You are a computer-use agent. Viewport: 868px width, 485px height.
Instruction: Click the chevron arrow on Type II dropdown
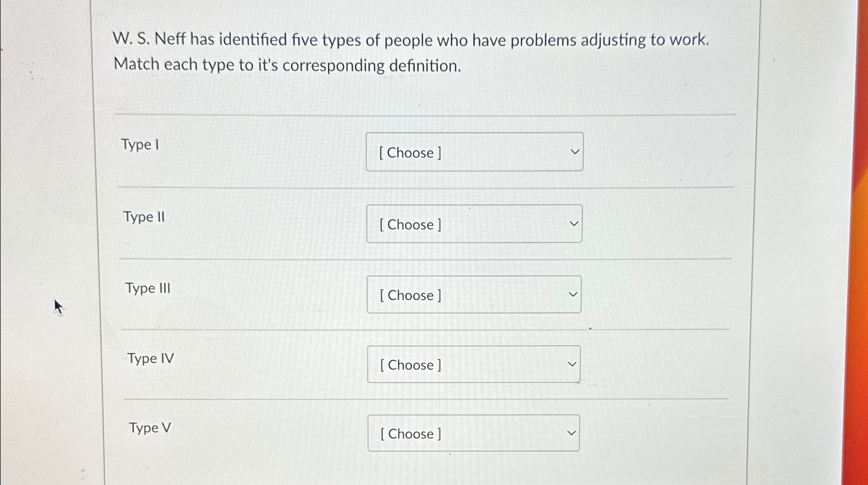573,223
